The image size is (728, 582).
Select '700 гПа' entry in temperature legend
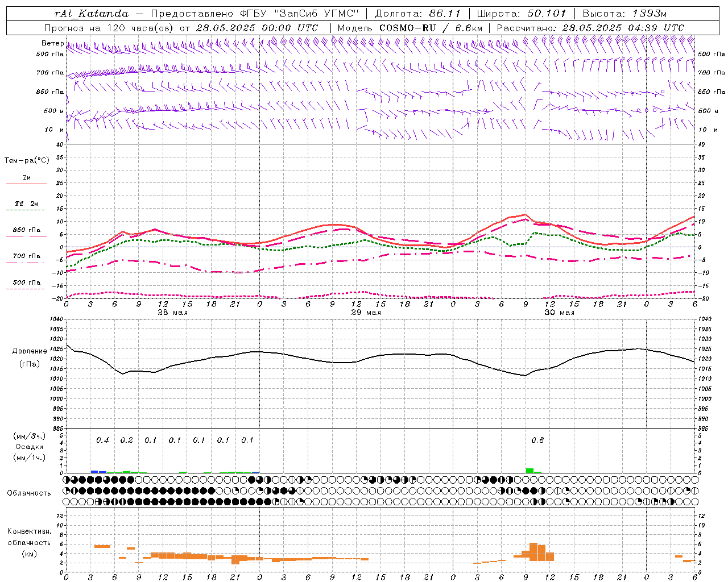tap(26, 256)
